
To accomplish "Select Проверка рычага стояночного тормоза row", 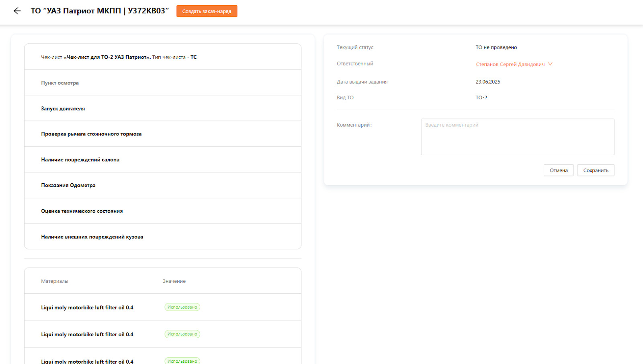I will tap(91, 134).
